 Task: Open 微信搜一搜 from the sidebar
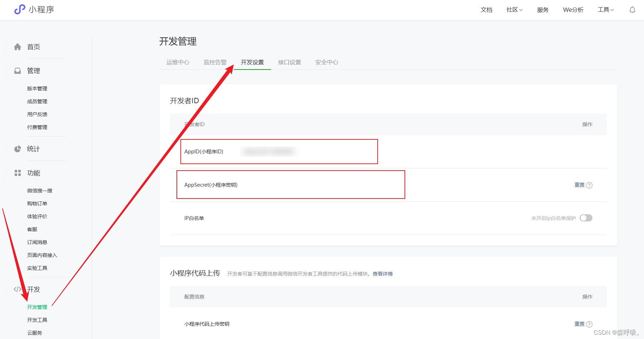[39, 190]
